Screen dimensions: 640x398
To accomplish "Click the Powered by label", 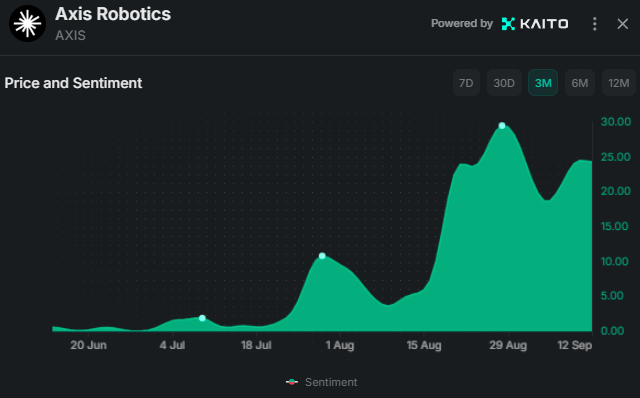I will tap(462, 24).
